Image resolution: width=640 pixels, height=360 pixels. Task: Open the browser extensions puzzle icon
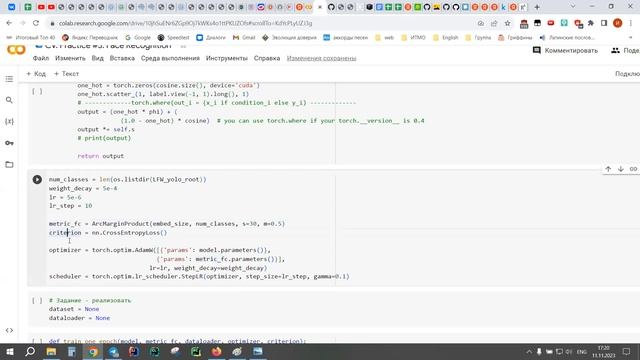click(591, 23)
